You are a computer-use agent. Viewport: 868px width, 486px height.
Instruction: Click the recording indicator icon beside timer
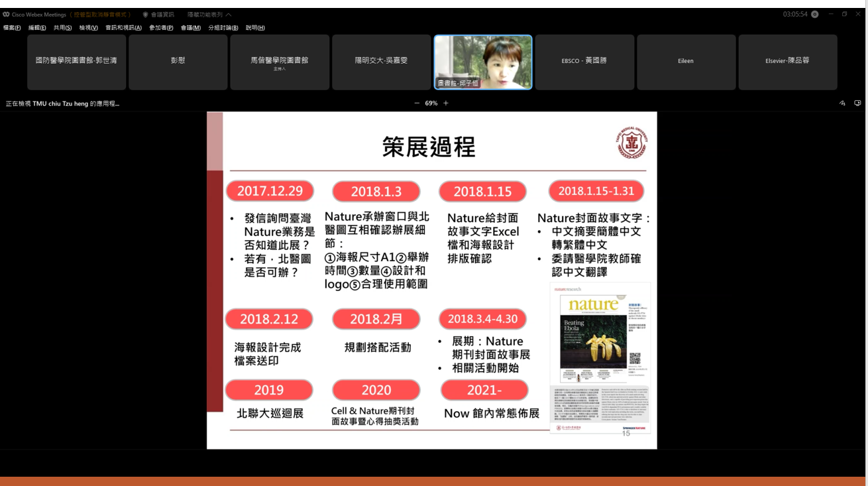[x=814, y=15]
